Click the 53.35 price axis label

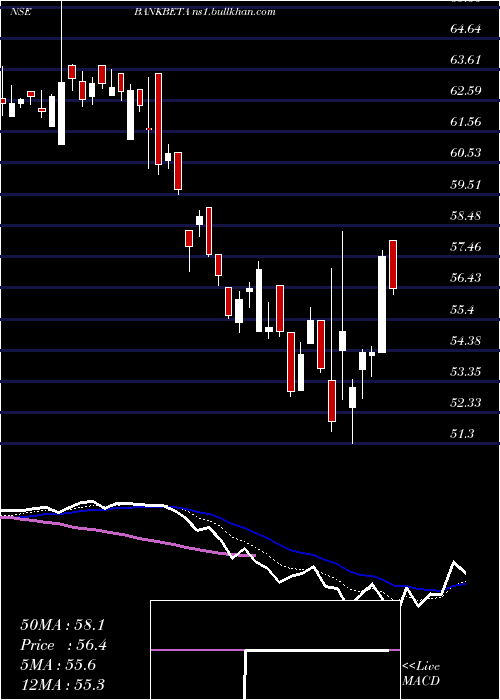click(x=466, y=371)
